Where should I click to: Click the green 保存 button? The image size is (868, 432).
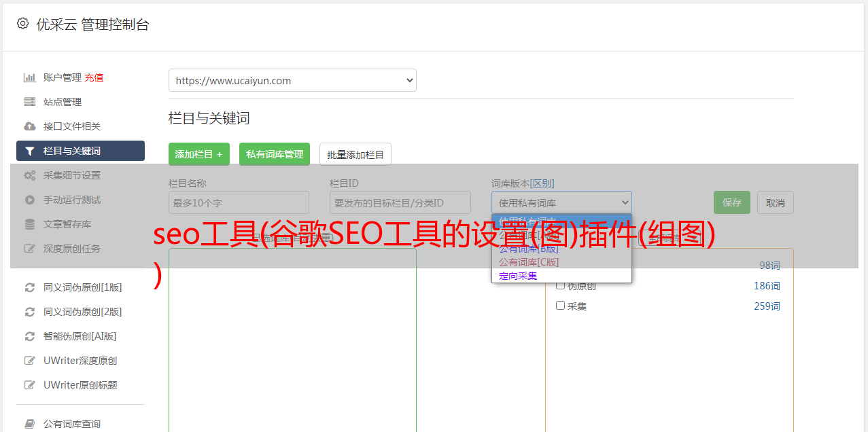pyautogui.click(x=732, y=202)
